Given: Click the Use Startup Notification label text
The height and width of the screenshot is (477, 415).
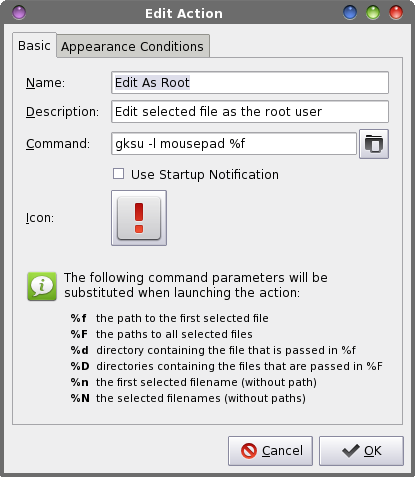Looking at the screenshot, I should tap(205, 175).
